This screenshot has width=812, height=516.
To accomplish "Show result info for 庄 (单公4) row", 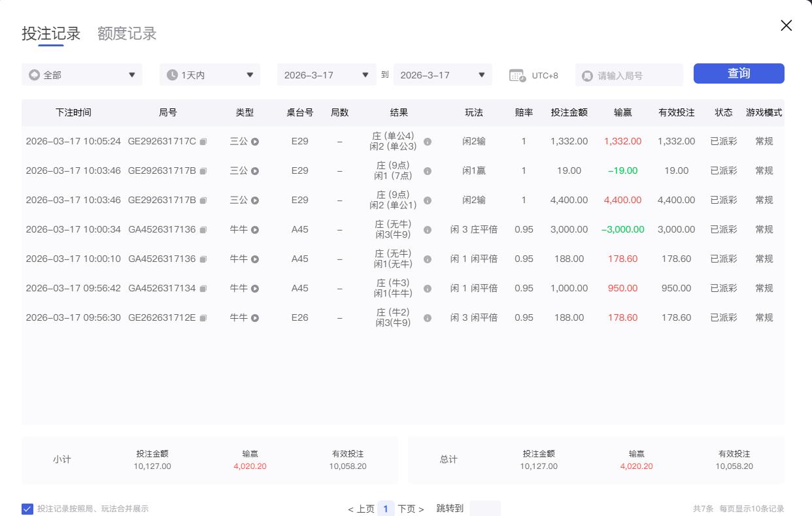I will tap(428, 142).
